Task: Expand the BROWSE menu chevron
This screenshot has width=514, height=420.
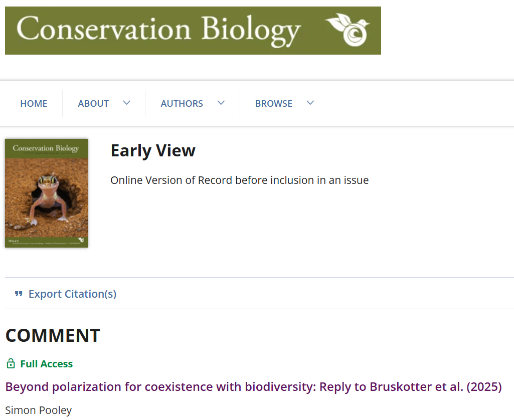Action: tap(310, 103)
